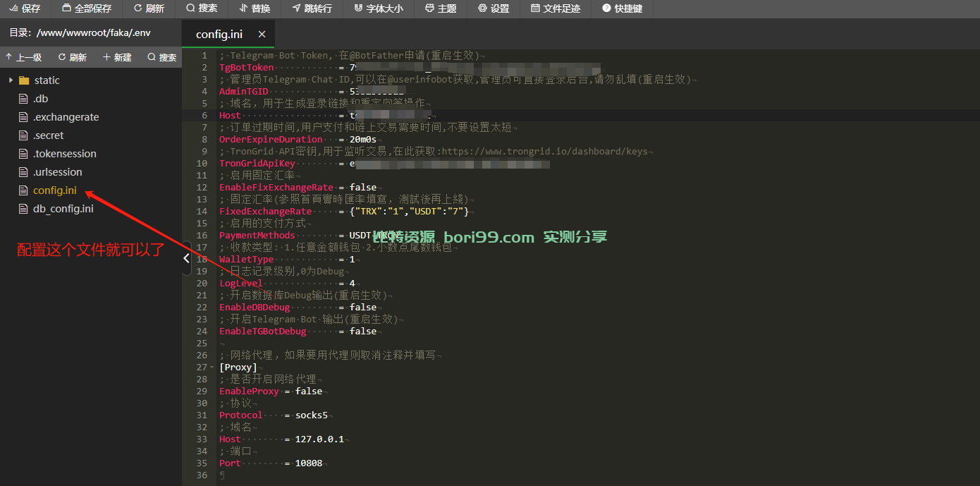
Task: Click the Protocol socks5 value
Action: coord(312,415)
